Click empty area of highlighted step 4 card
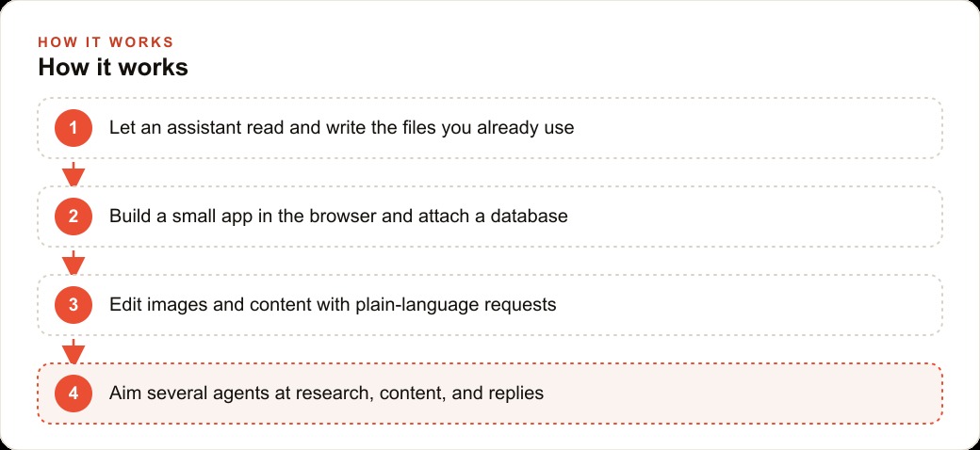The width and height of the screenshot is (980, 450). (743, 394)
